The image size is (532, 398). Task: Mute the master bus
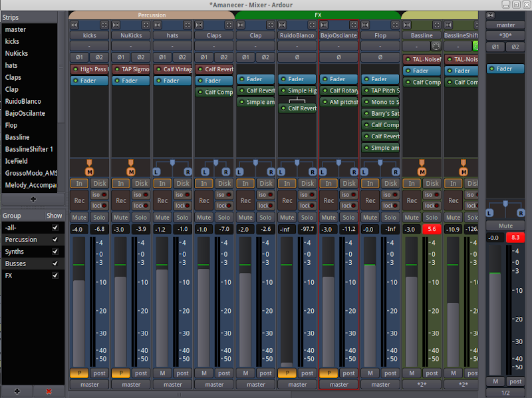505,226
